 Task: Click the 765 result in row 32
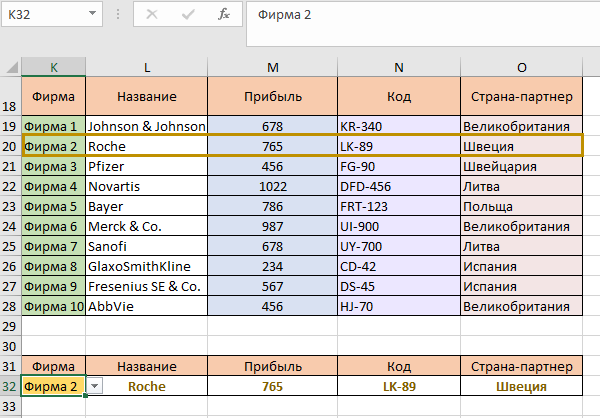pos(272,386)
